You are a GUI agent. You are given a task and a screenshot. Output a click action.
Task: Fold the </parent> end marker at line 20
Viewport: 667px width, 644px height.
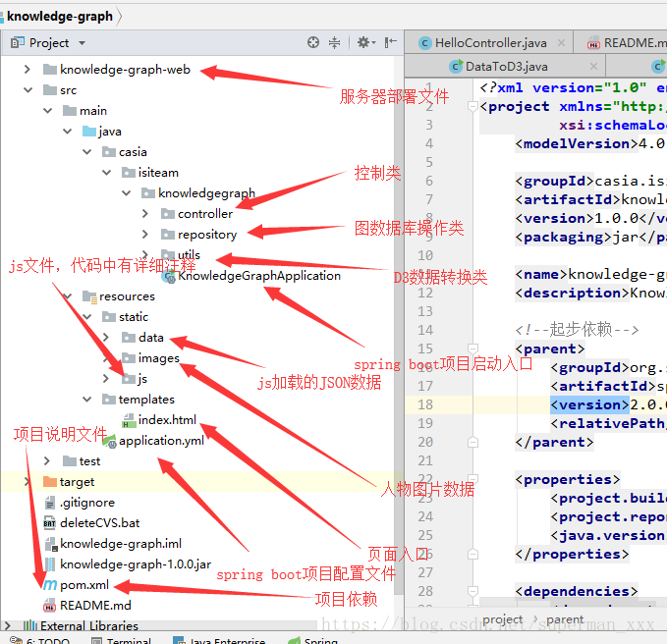(472, 442)
